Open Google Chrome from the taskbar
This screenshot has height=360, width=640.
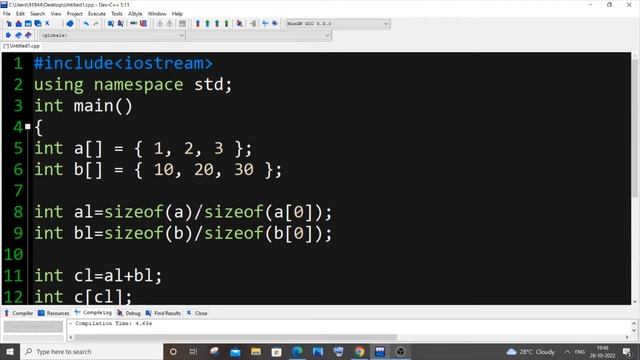pyautogui.click(x=359, y=351)
